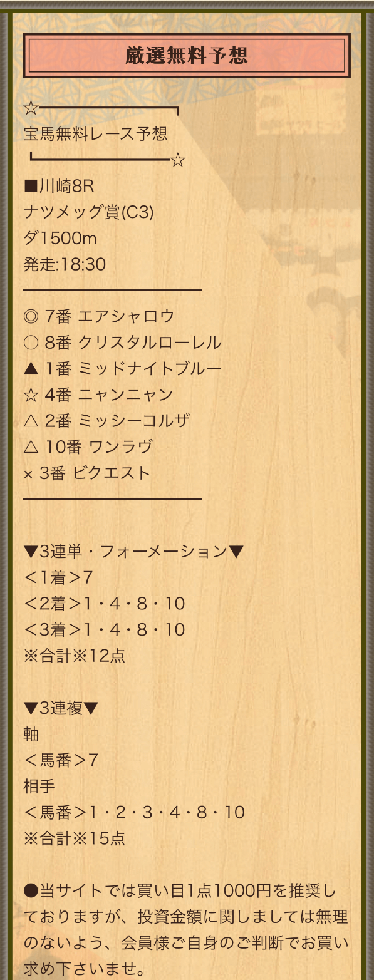Viewport: 374px width, 980px height.
Task: Click the 相手 馬番 1・2・3・4・8・10 line
Action: coord(134,812)
